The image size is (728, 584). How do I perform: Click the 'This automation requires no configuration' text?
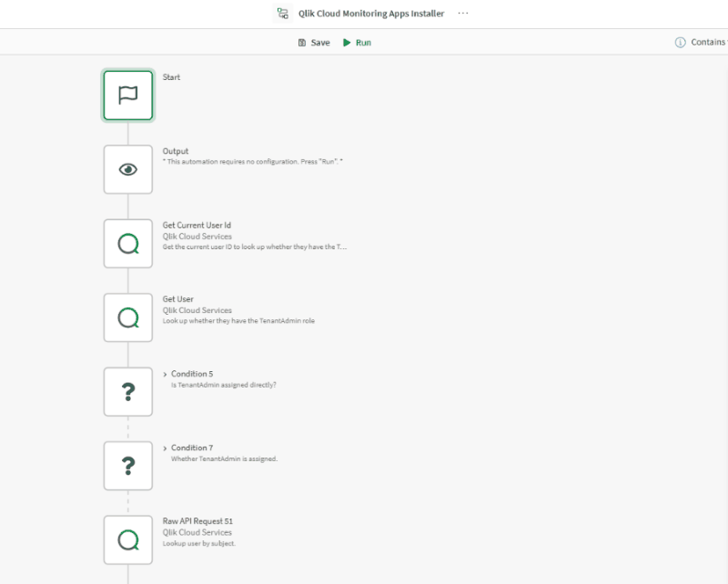[x=253, y=162]
